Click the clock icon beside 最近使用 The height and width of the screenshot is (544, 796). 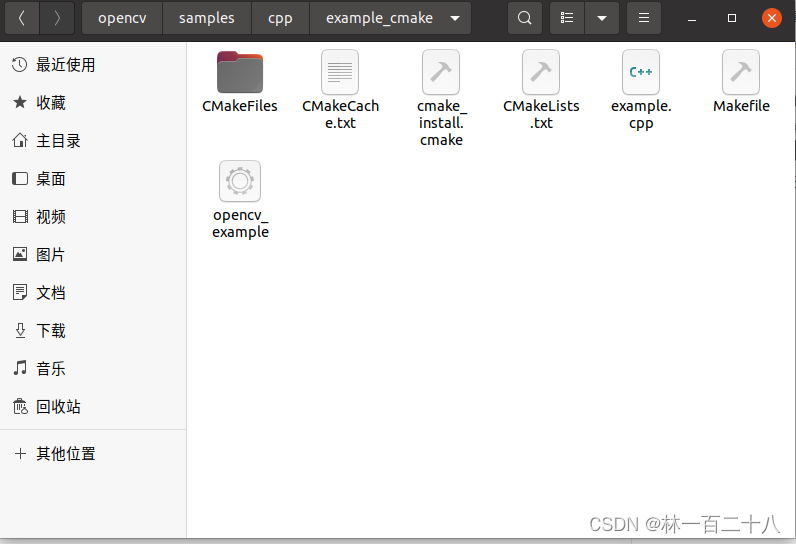(20, 65)
